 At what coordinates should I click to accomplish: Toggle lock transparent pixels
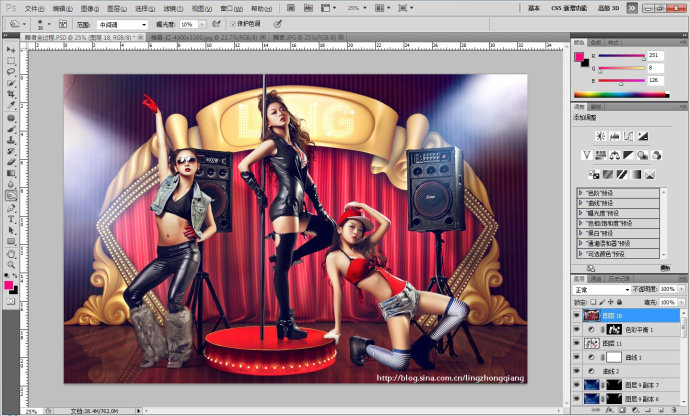tap(593, 302)
